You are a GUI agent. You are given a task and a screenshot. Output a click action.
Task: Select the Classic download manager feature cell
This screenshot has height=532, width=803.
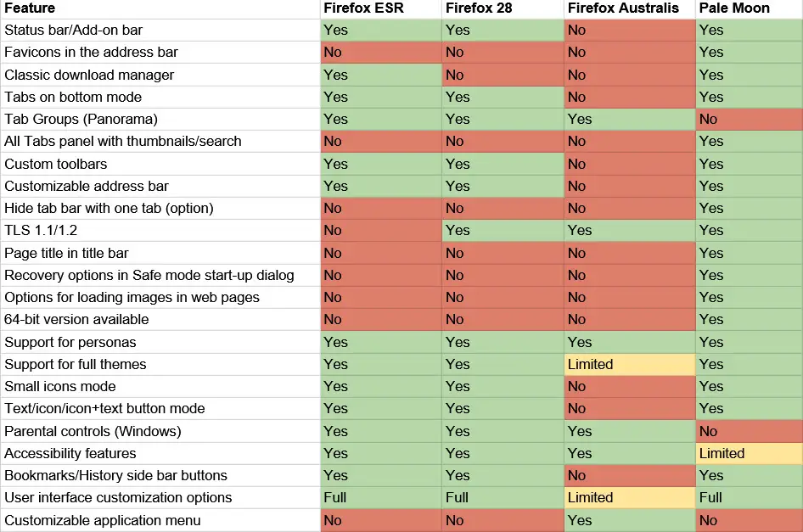point(89,75)
